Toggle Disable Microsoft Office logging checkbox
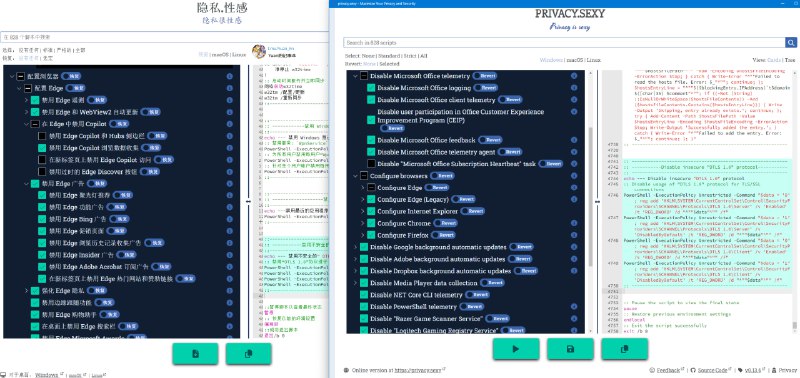The height and width of the screenshot is (378, 800). click(x=371, y=88)
